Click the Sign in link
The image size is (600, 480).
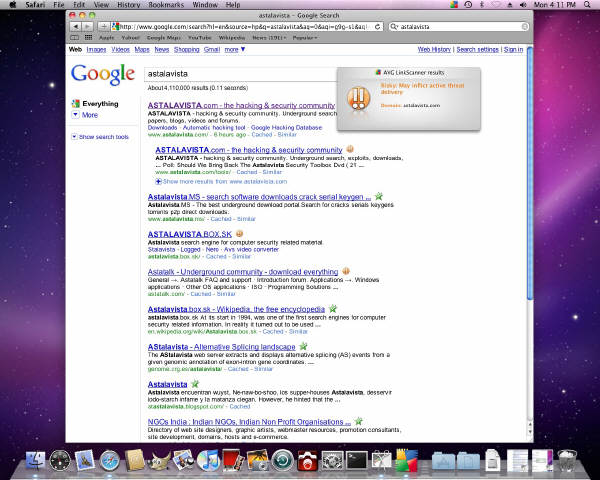(513, 49)
